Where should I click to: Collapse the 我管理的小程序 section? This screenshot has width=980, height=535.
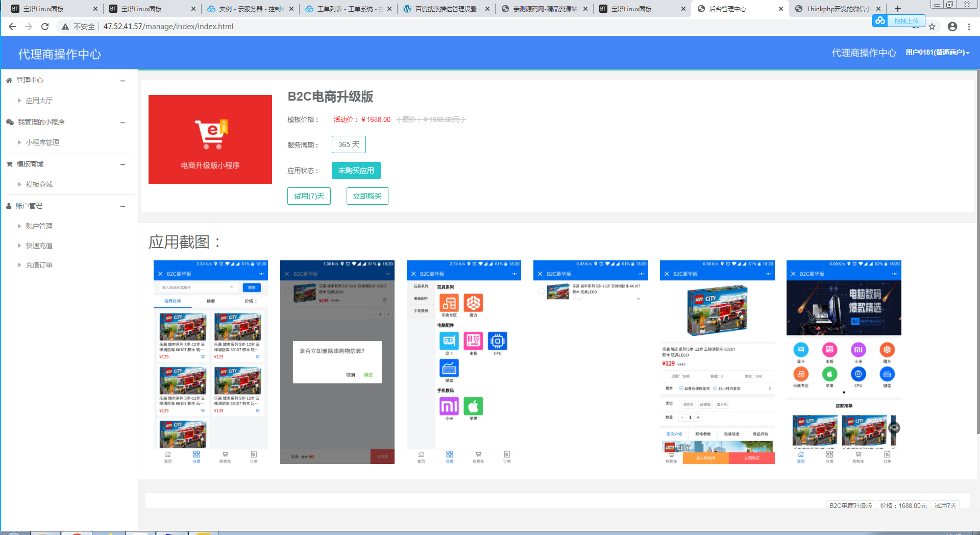122,123
